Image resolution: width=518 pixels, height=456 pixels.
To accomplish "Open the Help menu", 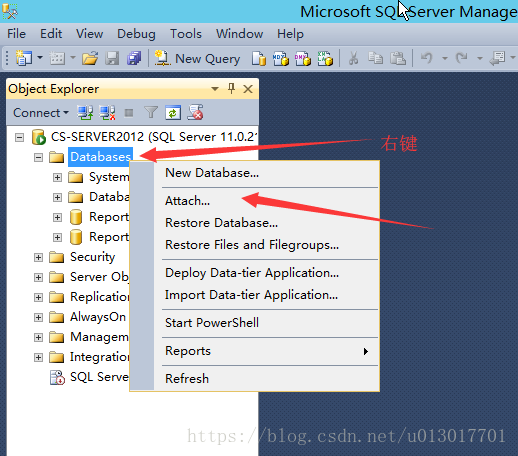I will [x=290, y=34].
